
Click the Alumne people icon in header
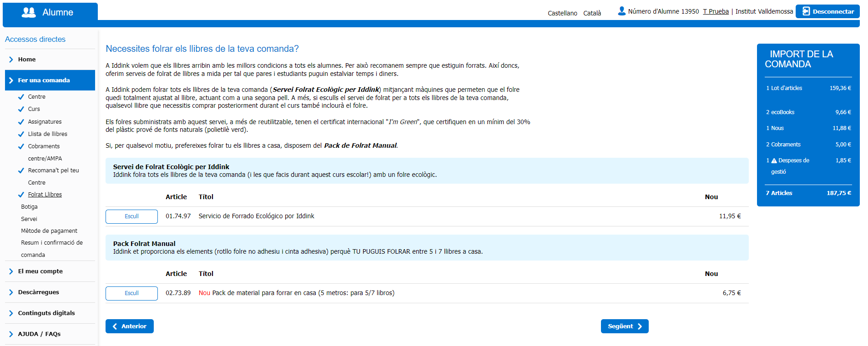pyautogui.click(x=29, y=13)
